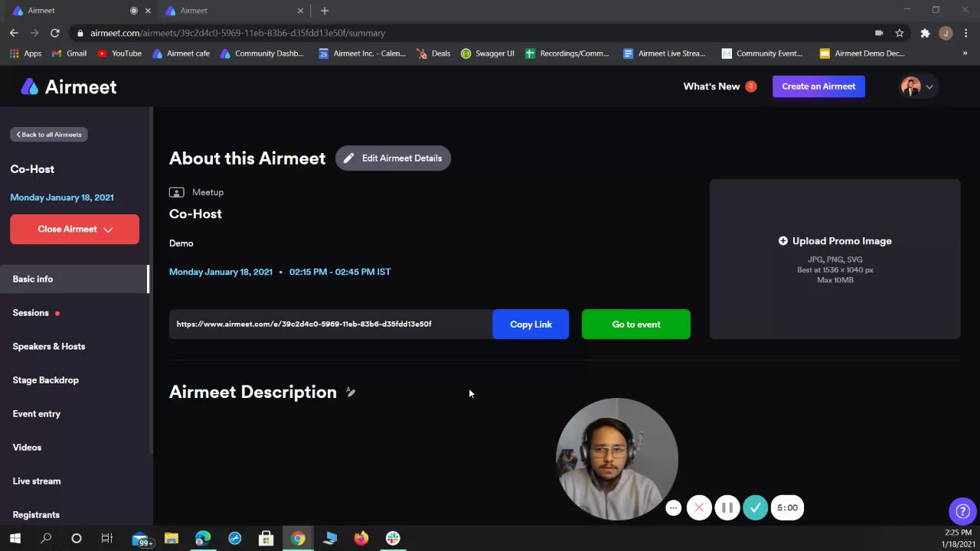Click the plus icon on Upload Promo Image
This screenshot has width=980, height=551.
[x=782, y=241]
